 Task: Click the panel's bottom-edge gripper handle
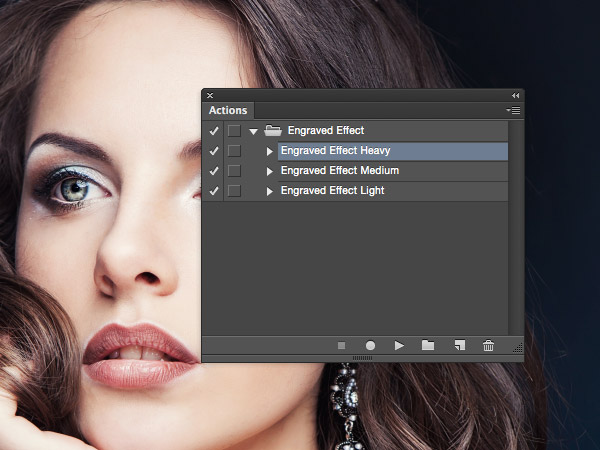pyautogui.click(x=362, y=358)
